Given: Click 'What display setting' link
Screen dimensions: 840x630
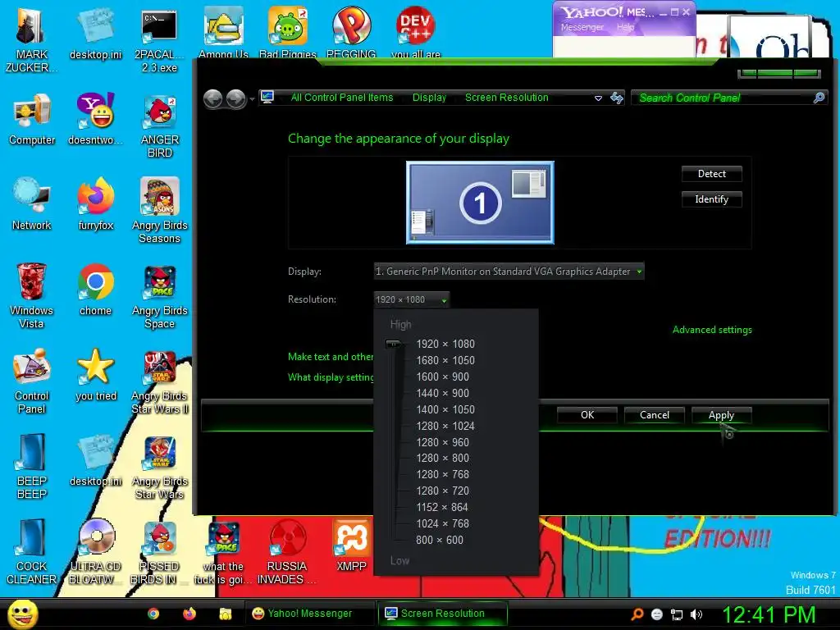Looking at the screenshot, I should (331, 377).
